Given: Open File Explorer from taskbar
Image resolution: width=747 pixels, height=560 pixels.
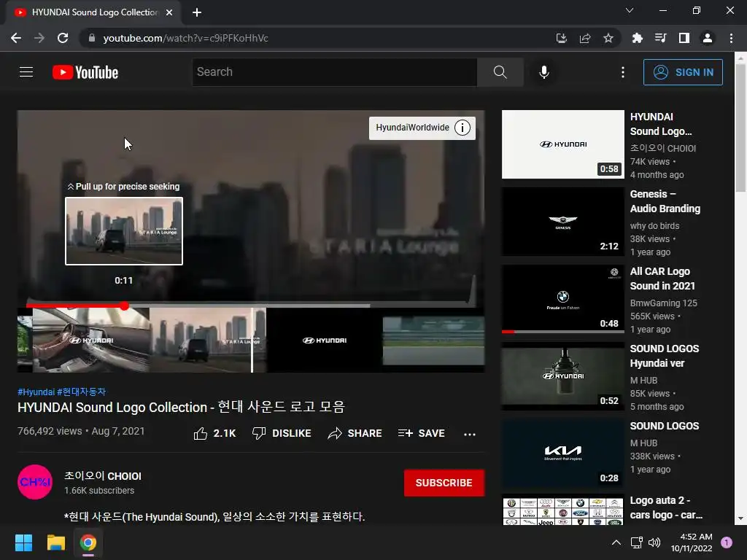Looking at the screenshot, I should 55,542.
